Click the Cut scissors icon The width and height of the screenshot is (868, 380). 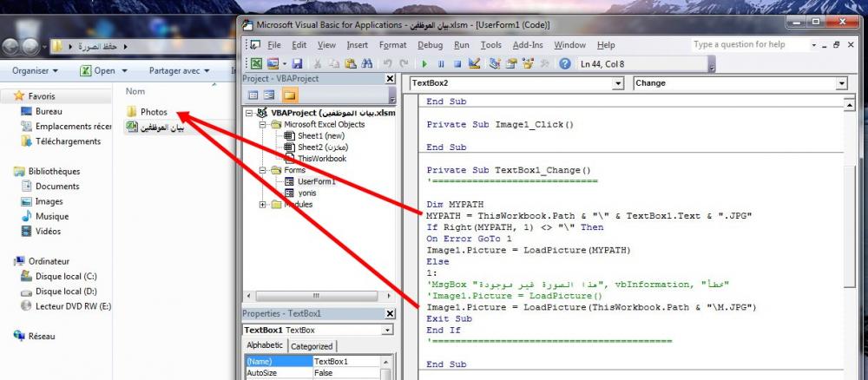(318, 64)
